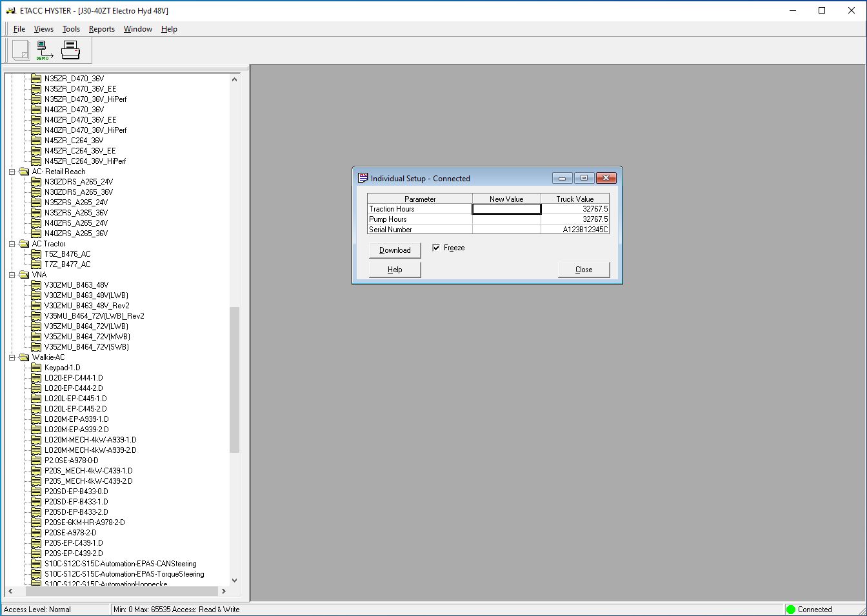
Task: Click the AC Tractor folder icon
Action: pos(25,244)
